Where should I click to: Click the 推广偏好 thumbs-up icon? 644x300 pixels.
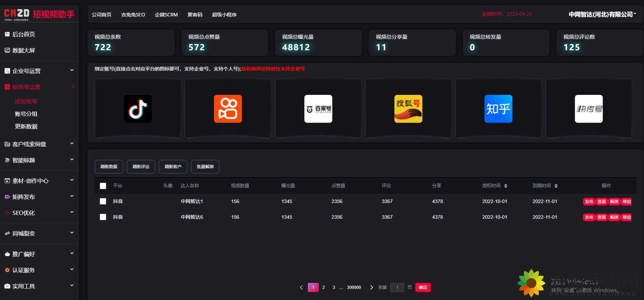7,254
